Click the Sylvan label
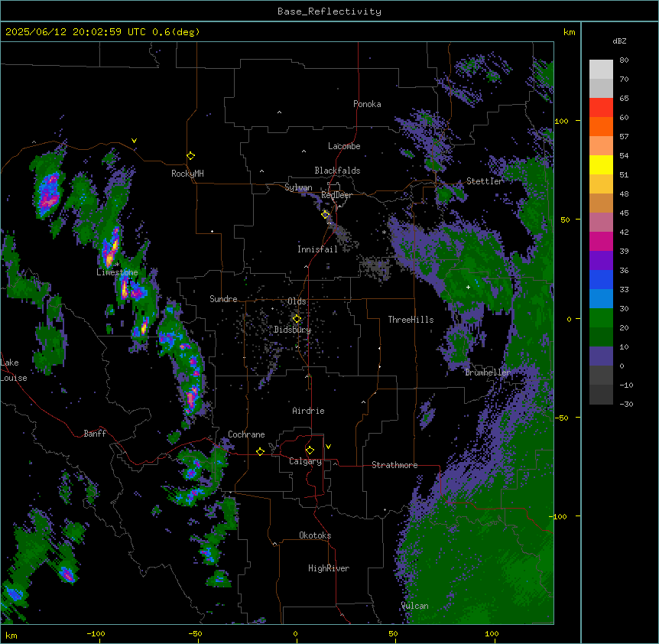Viewport: 659px width, 644px height. tap(298, 187)
